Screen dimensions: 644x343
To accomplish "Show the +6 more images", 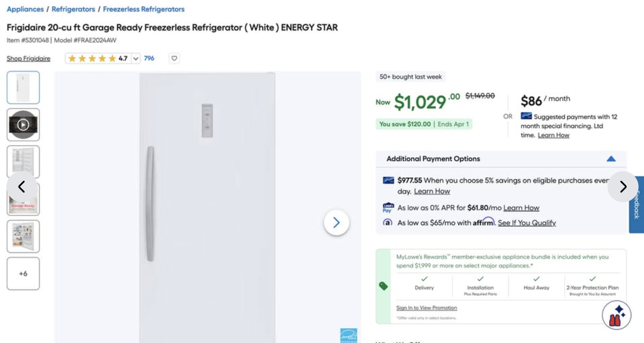I will 23,274.
